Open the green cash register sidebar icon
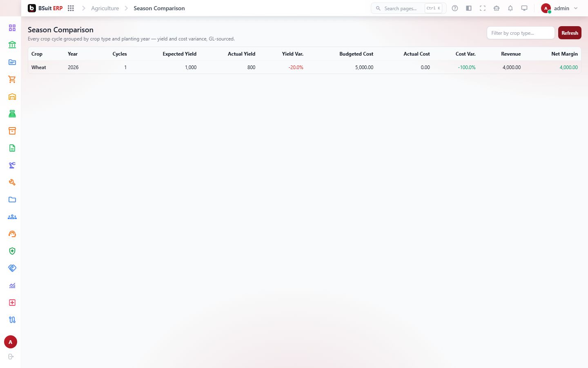 tap(12, 114)
